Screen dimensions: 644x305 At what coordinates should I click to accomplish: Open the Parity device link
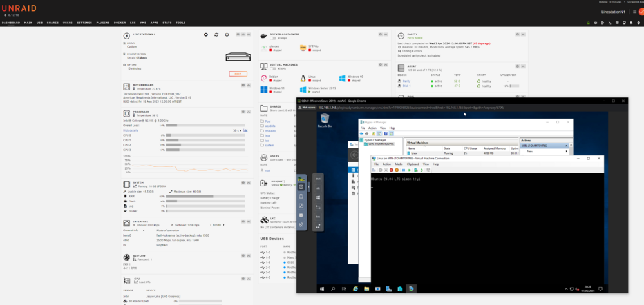406,81
